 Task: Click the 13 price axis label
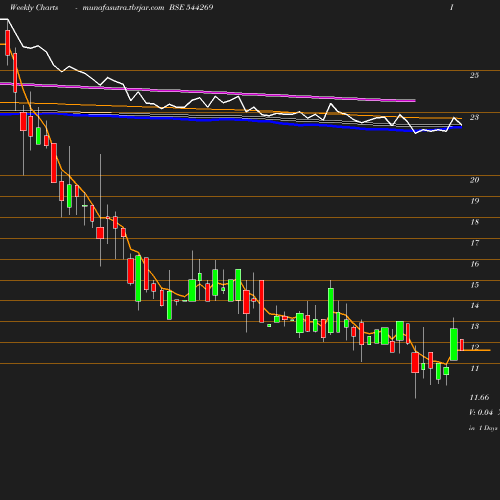pos(475,326)
